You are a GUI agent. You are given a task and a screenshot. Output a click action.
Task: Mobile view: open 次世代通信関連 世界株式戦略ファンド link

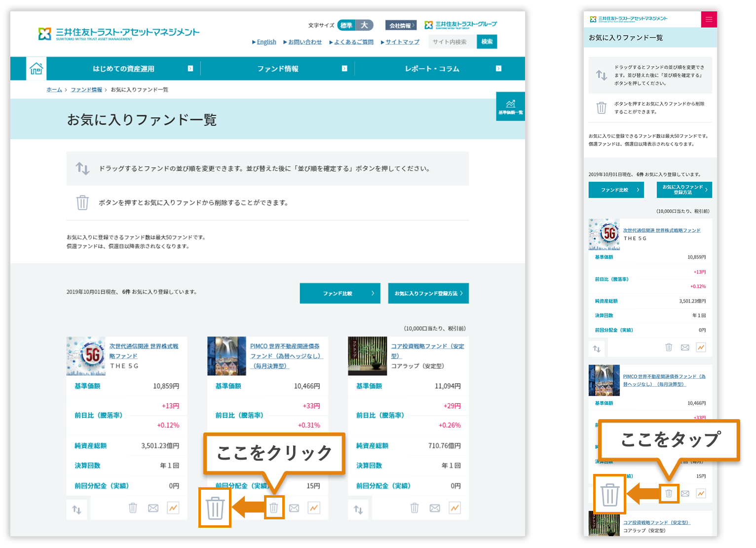[662, 231]
